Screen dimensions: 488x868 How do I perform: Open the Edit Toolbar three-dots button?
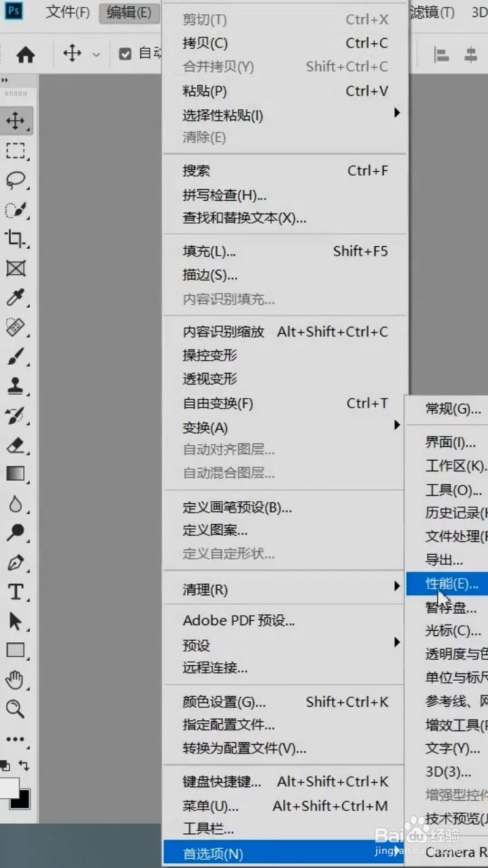point(16,739)
